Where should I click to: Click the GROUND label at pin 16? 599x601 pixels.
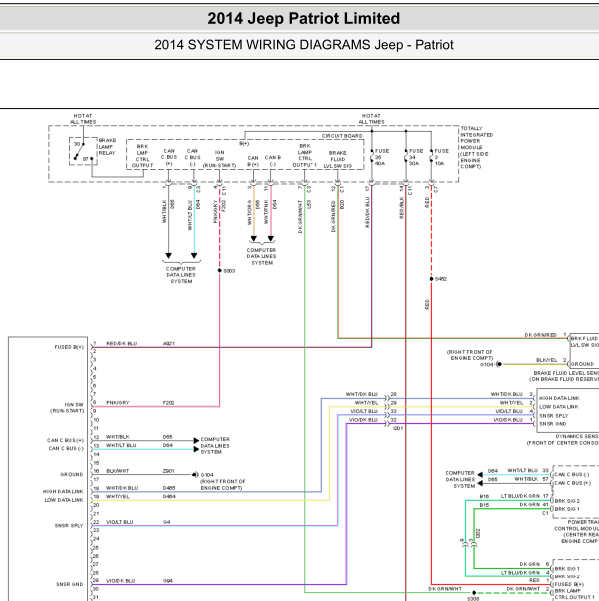coord(72,475)
